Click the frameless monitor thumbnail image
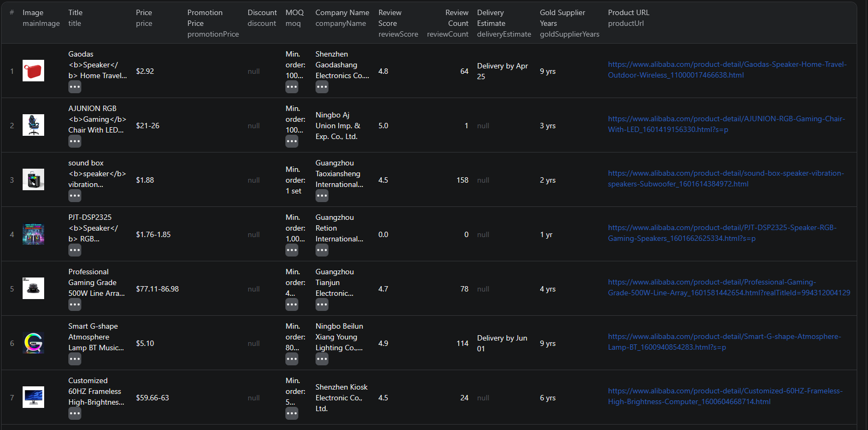The width and height of the screenshot is (868, 430). (x=33, y=397)
